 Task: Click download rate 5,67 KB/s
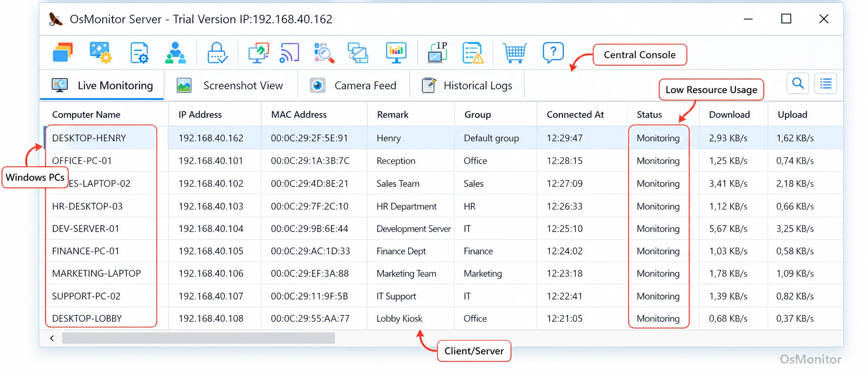(728, 229)
